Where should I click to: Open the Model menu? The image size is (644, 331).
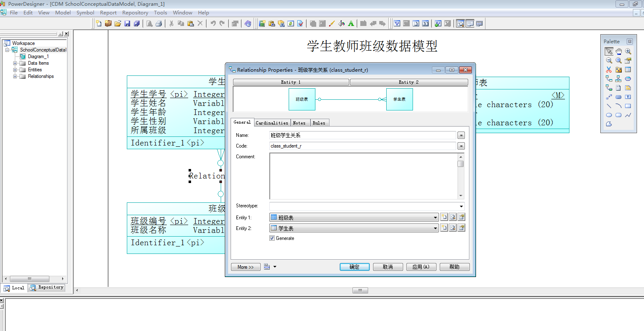click(63, 12)
